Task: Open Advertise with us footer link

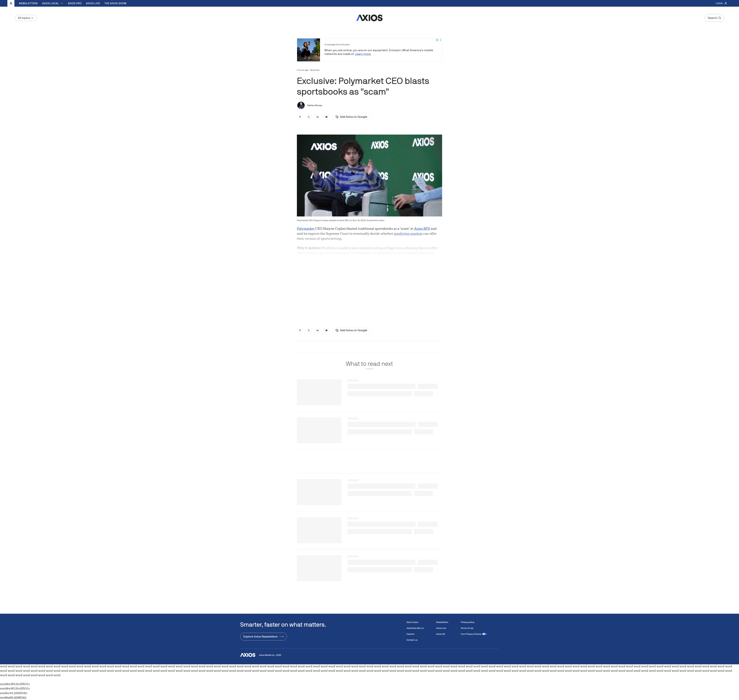Action: pyautogui.click(x=415, y=628)
